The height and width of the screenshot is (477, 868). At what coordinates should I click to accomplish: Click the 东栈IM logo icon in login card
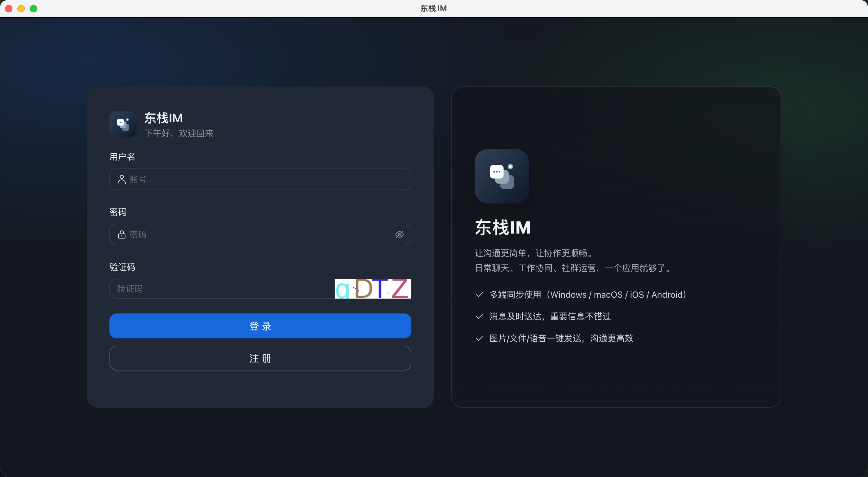click(x=123, y=124)
